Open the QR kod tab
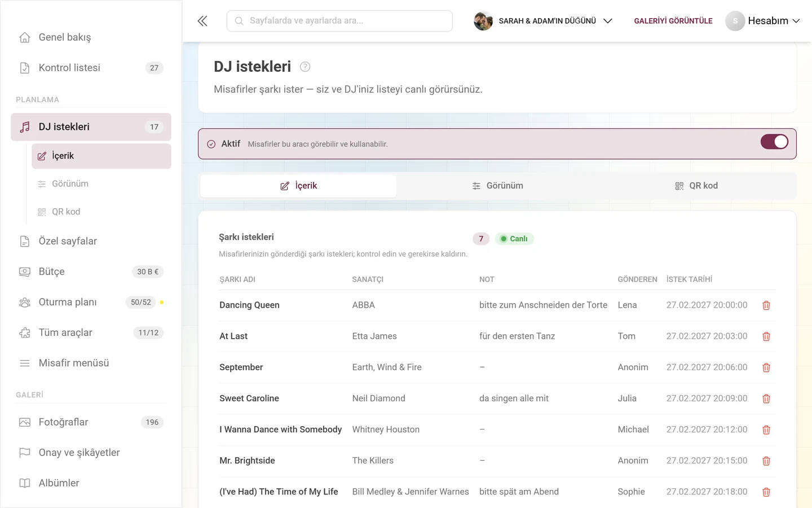 pyautogui.click(x=696, y=186)
